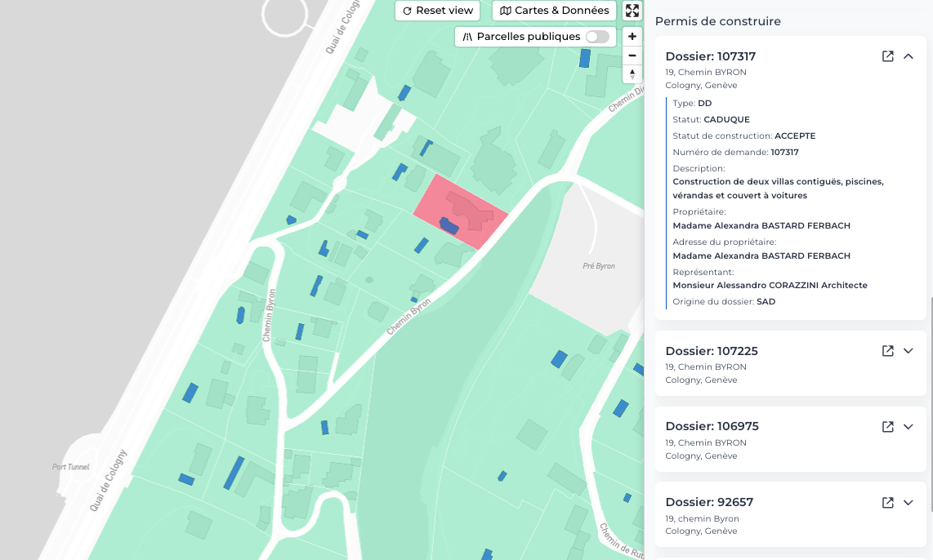Open dossier 107225 via external link icon
Image resolution: width=933 pixels, height=560 pixels.
887,350
